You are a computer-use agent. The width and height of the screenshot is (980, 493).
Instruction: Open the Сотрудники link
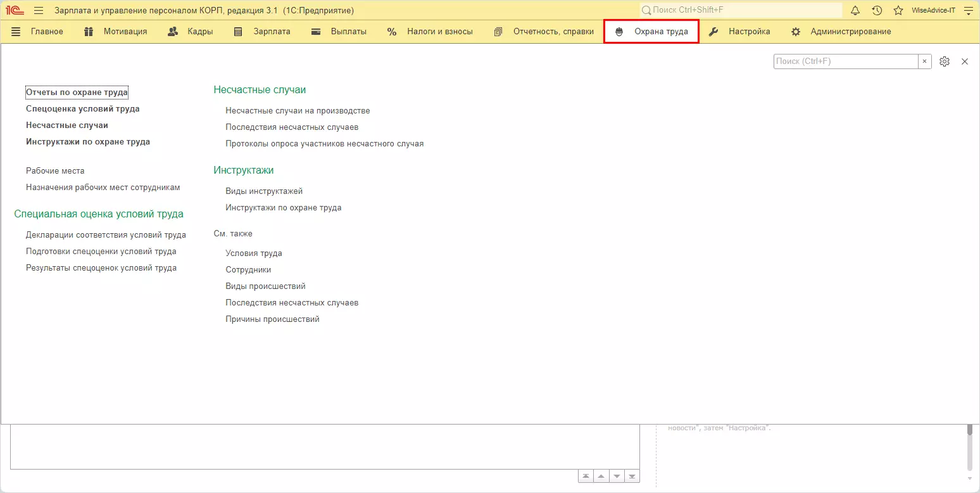tap(248, 270)
